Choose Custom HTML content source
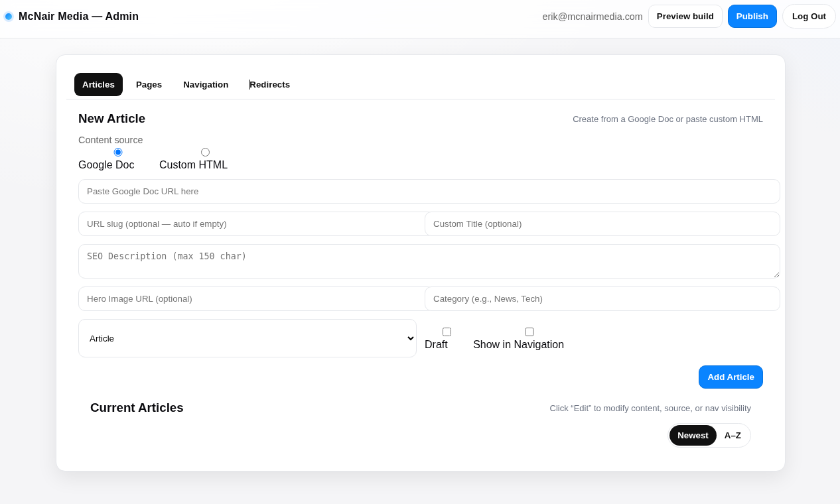 click(205, 153)
